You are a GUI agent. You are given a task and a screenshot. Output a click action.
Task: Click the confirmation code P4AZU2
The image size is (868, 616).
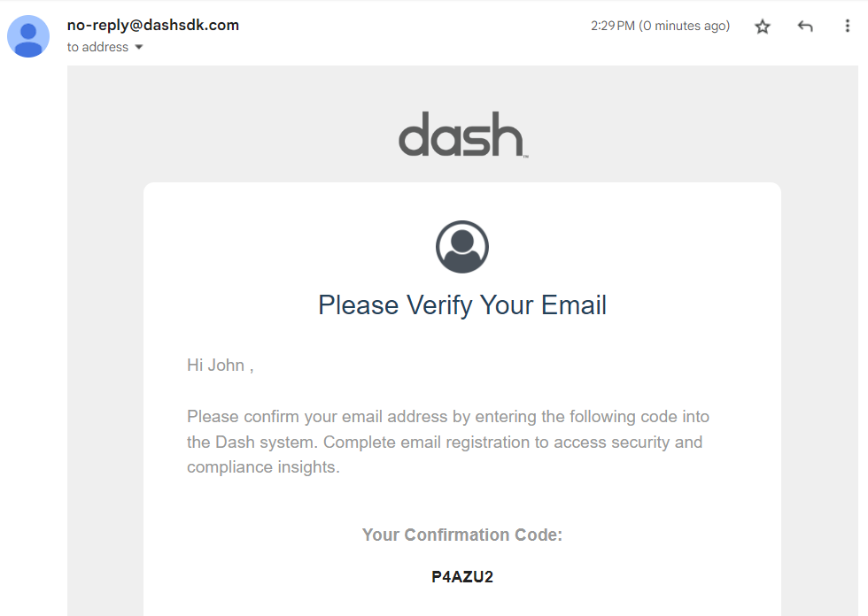click(462, 577)
